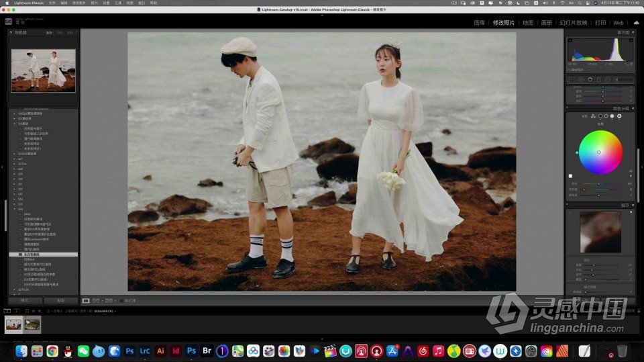Adjust the sharpening 数量 amount slider
Screen dimensions: 644x362
click(594, 265)
